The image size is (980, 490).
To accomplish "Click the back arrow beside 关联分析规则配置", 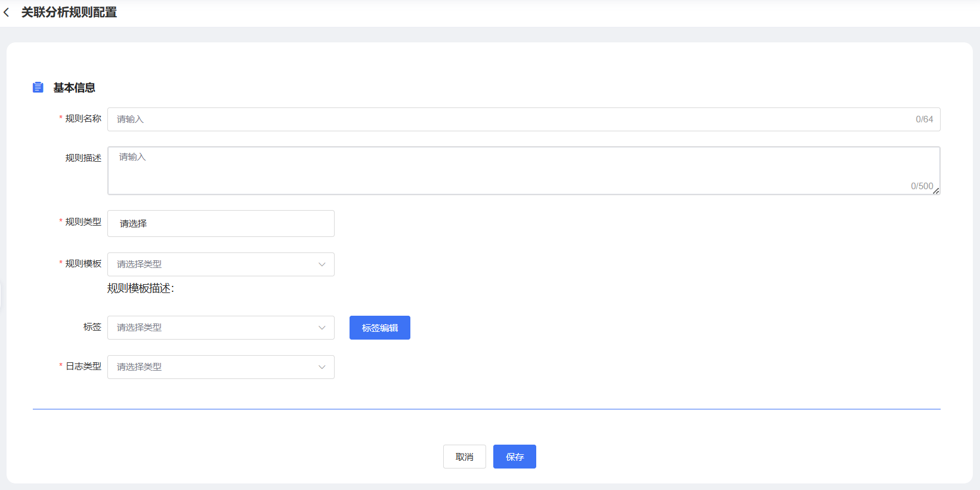I will 7,13.
